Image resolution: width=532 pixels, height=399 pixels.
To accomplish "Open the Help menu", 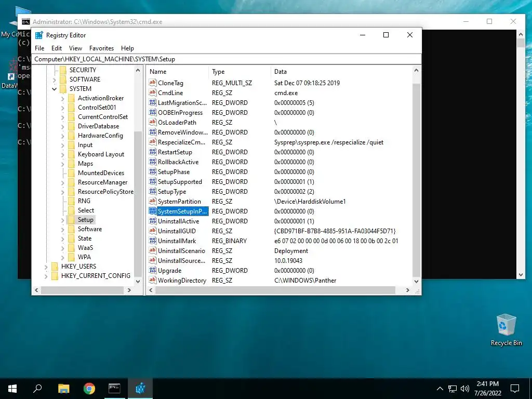I will coord(128,48).
